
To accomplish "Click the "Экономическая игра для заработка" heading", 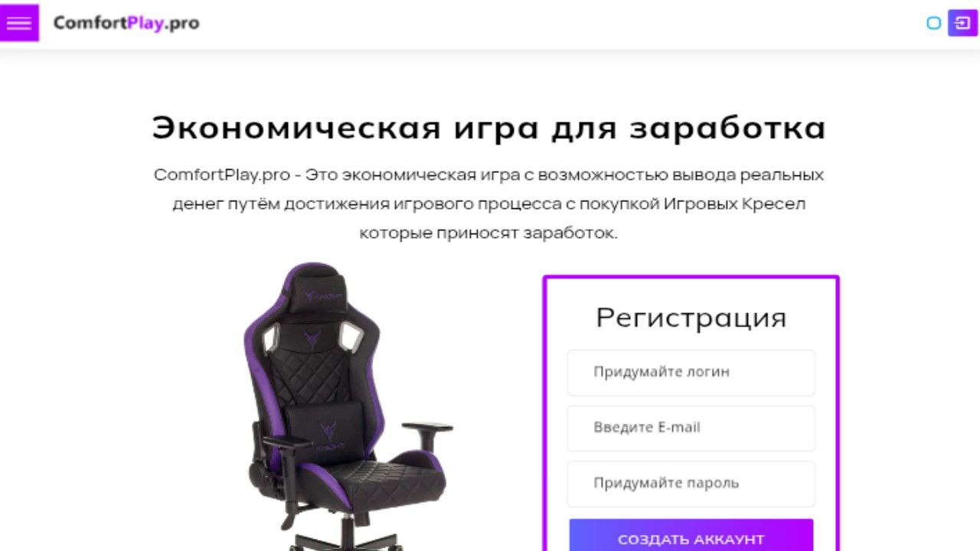I will pos(488,128).
